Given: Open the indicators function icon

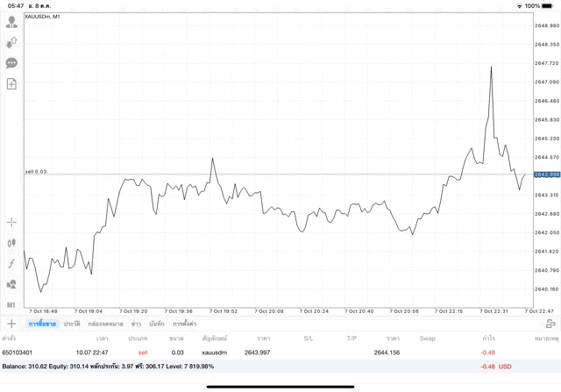Looking at the screenshot, I should click(x=11, y=263).
